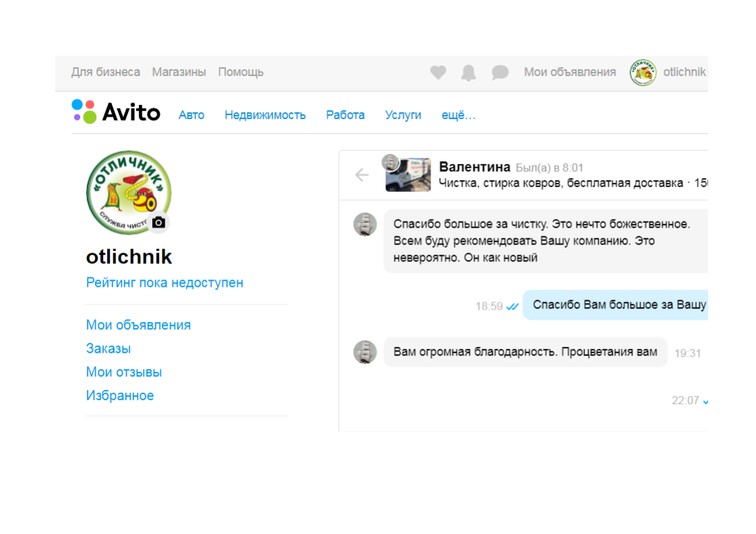
Task: Go back using the arrow in the chat header
Action: [x=361, y=174]
